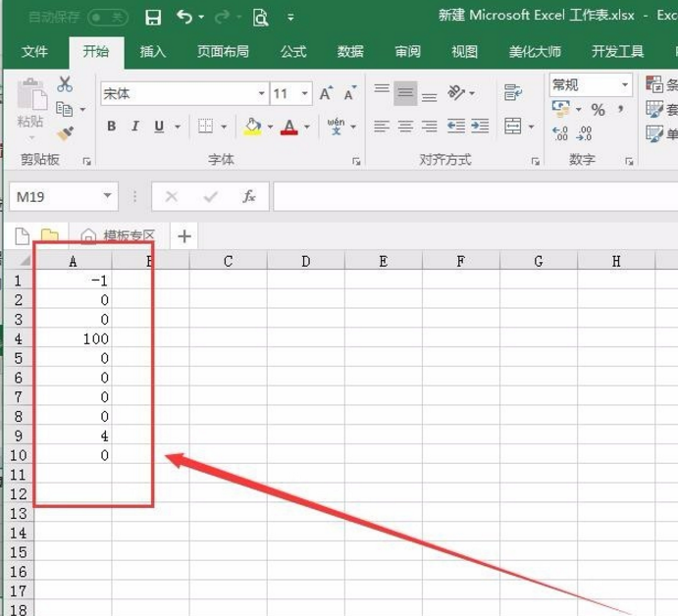Screen dimensions: 678x616
Task: Apply Comma style format
Action: [x=621, y=108]
